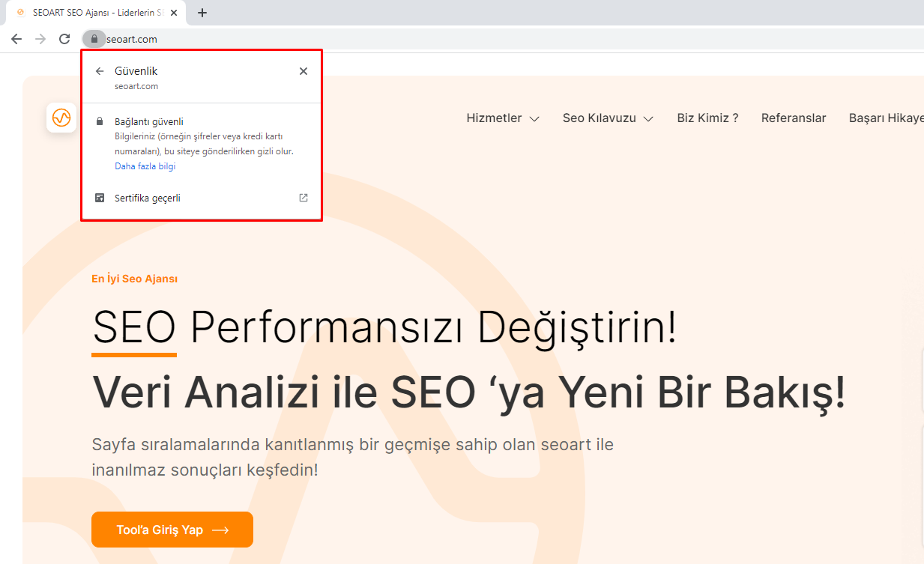This screenshot has width=924, height=564.
Task: Click lock icon beside Bağlantı güvenli
Action: click(x=100, y=121)
